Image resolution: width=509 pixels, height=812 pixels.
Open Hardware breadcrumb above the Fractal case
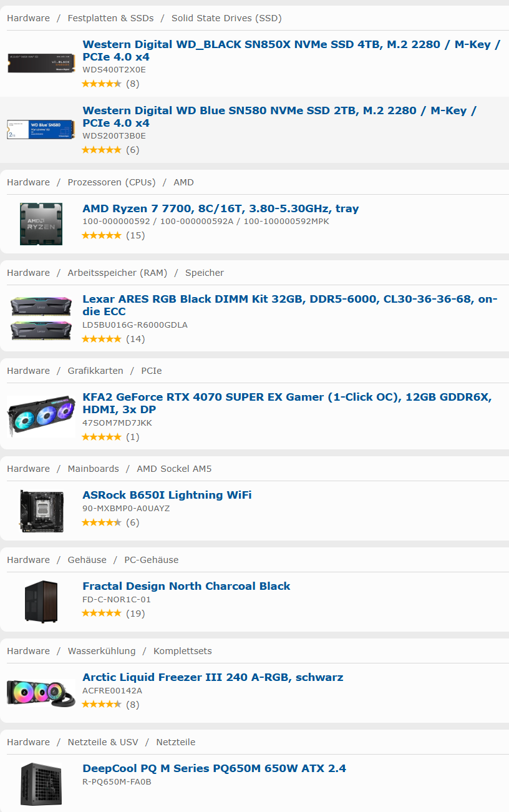pos(28,560)
